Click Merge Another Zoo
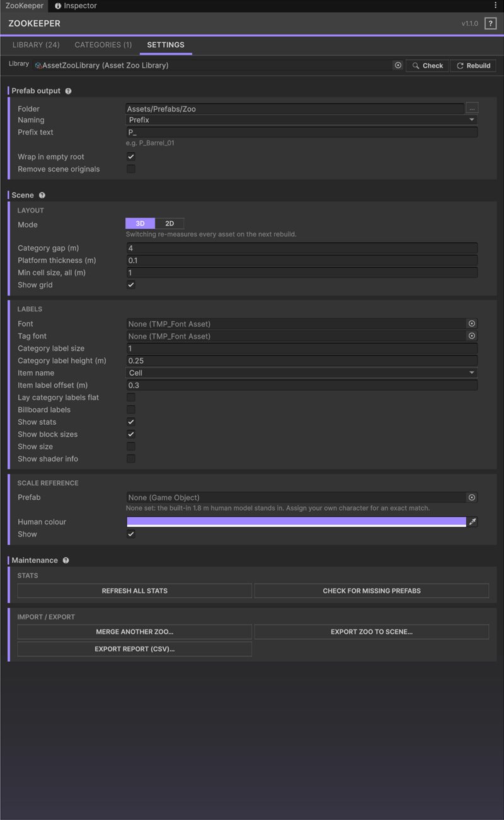Screen dimensions: 504x820 click(135, 632)
